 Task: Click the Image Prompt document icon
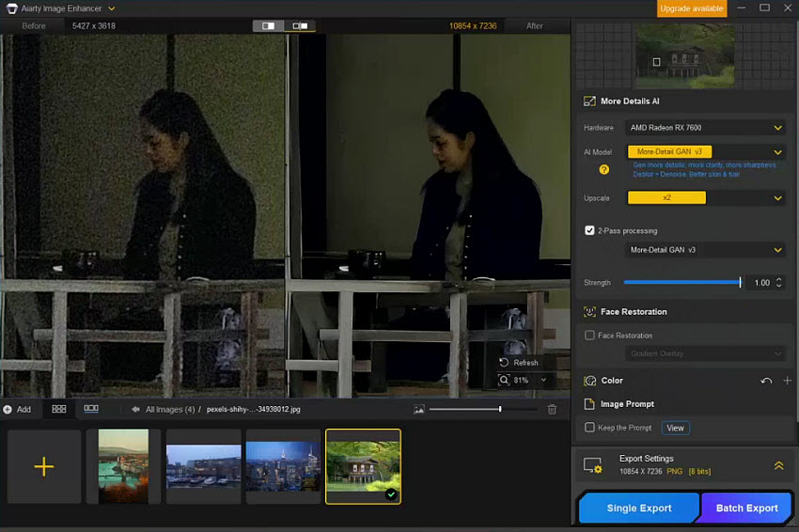589,404
